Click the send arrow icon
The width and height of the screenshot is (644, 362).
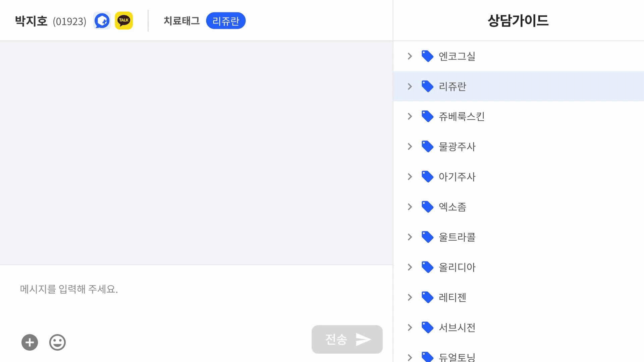[363, 339]
